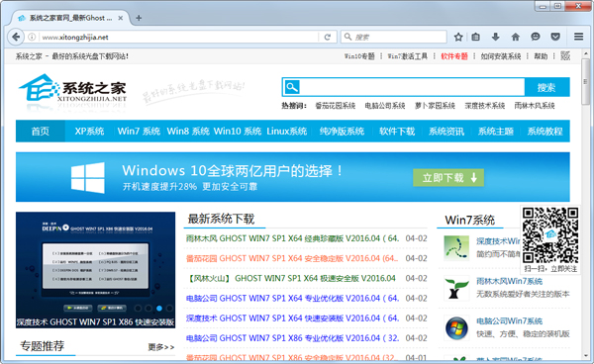
Task: Open the browser hamburger menu
Action: pyautogui.click(x=578, y=37)
